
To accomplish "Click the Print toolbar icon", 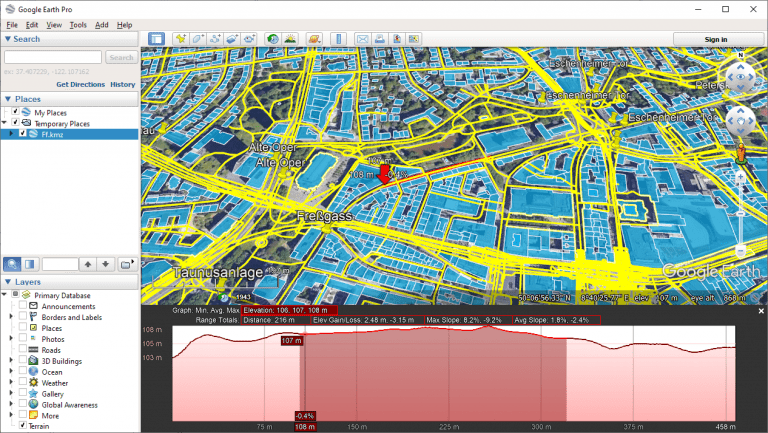I will point(380,39).
